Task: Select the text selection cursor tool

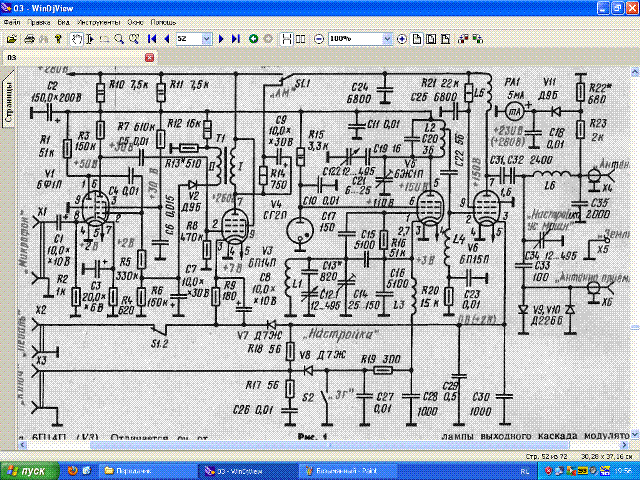Action: 91,39
